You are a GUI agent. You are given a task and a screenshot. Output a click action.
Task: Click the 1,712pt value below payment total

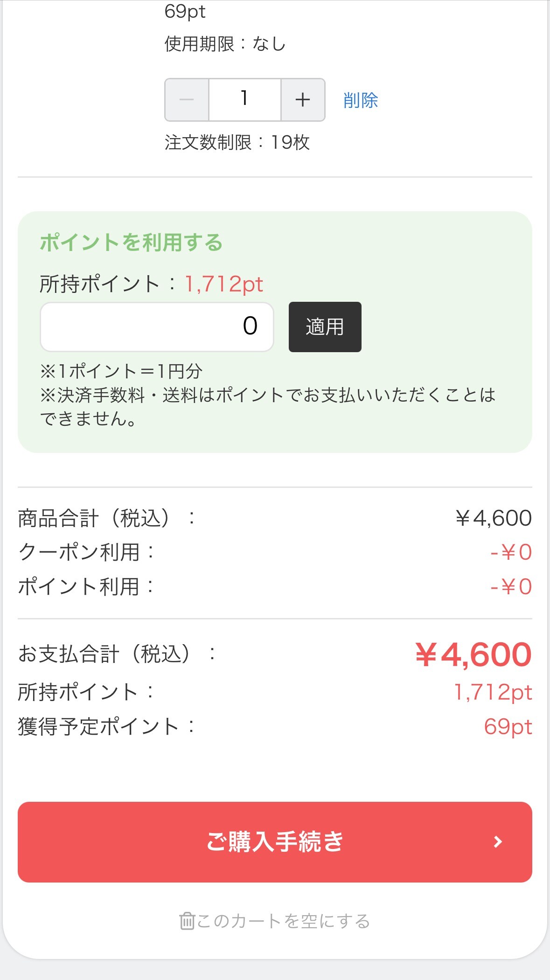click(x=493, y=692)
